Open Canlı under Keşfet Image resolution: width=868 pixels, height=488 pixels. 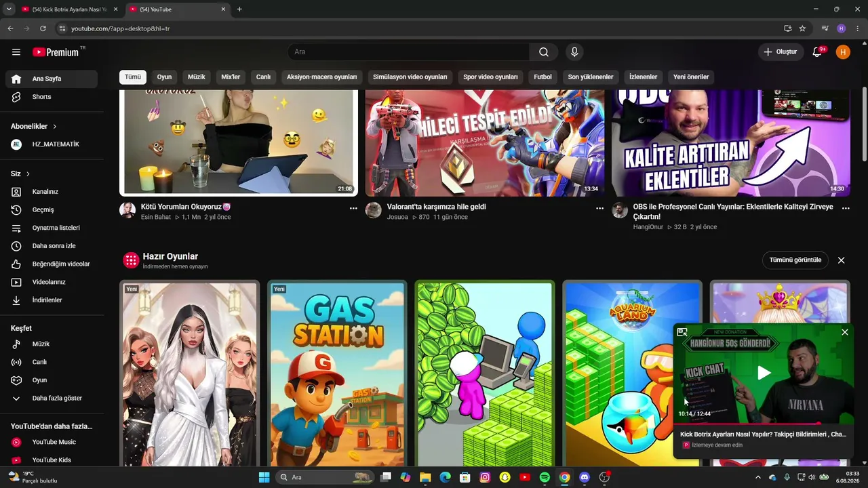tap(52, 362)
